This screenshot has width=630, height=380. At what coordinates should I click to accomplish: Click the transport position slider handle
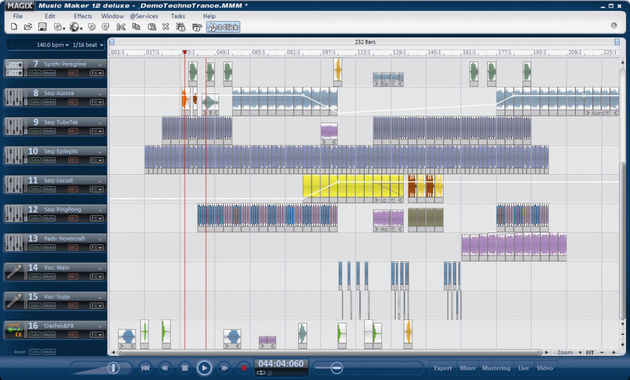(337, 368)
